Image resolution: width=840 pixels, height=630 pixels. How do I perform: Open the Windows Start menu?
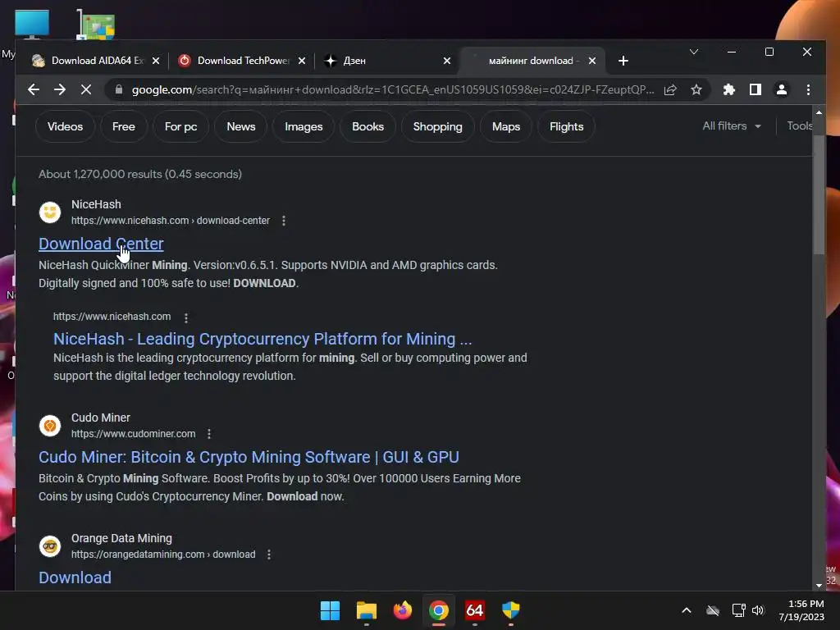330,610
